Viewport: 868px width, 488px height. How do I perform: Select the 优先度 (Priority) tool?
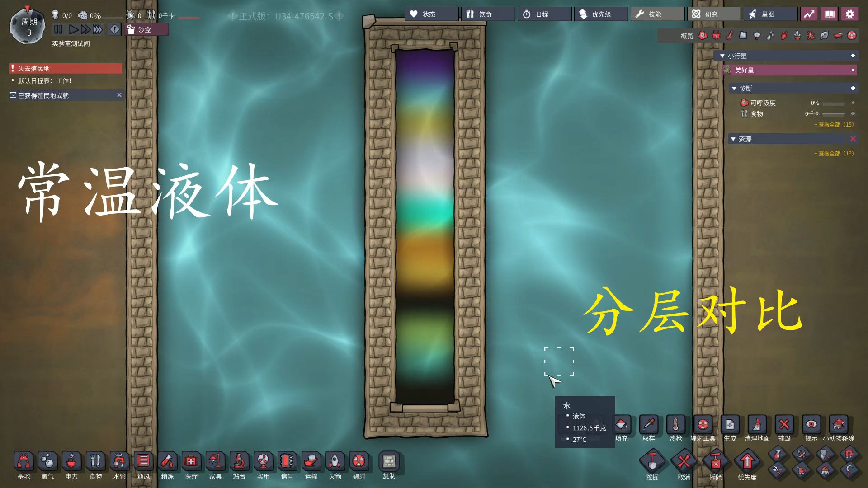(x=747, y=462)
